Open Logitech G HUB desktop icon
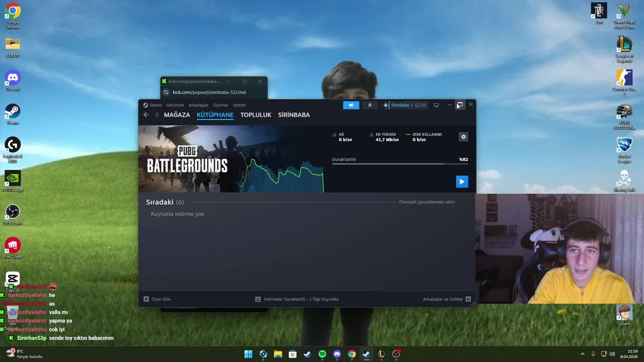The width and height of the screenshot is (644, 362). 13,150
